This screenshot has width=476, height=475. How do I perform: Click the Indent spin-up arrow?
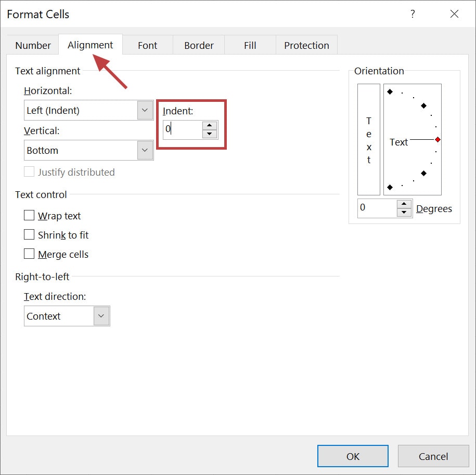[209, 126]
